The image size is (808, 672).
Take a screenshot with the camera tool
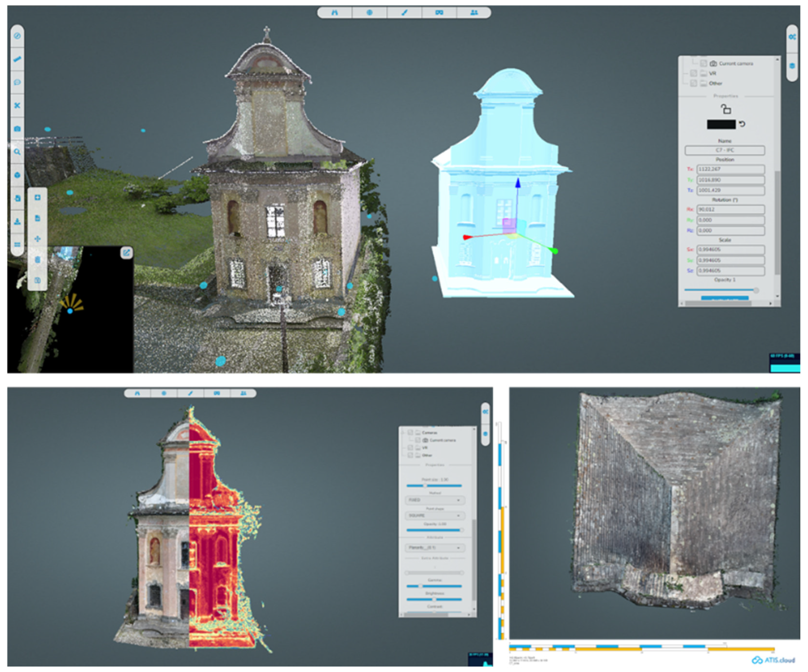(17, 129)
